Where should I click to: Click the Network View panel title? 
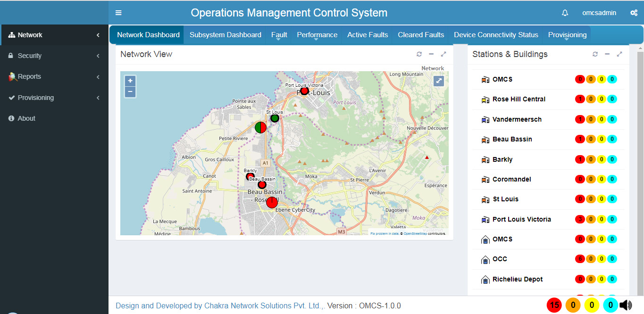click(146, 54)
